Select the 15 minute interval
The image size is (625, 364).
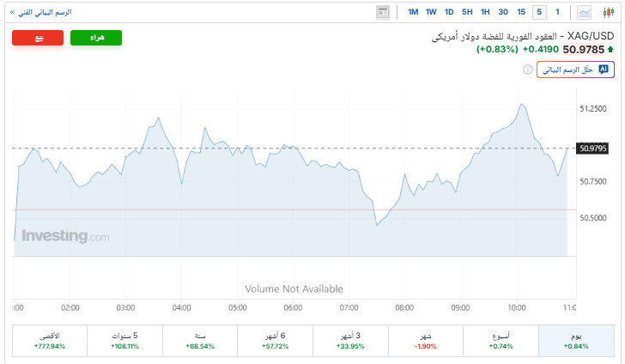(521, 12)
